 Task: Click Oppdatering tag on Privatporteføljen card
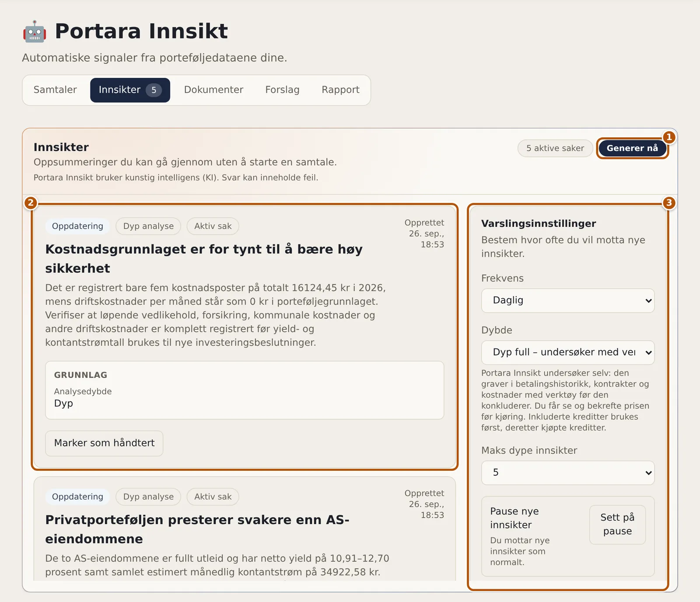pos(77,497)
